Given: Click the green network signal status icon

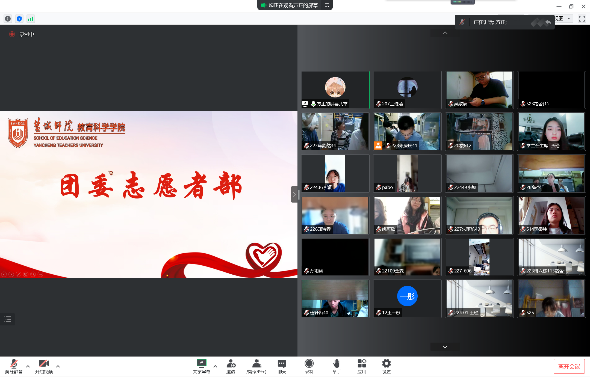Looking at the screenshot, I should pyautogui.click(x=31, y=18).
